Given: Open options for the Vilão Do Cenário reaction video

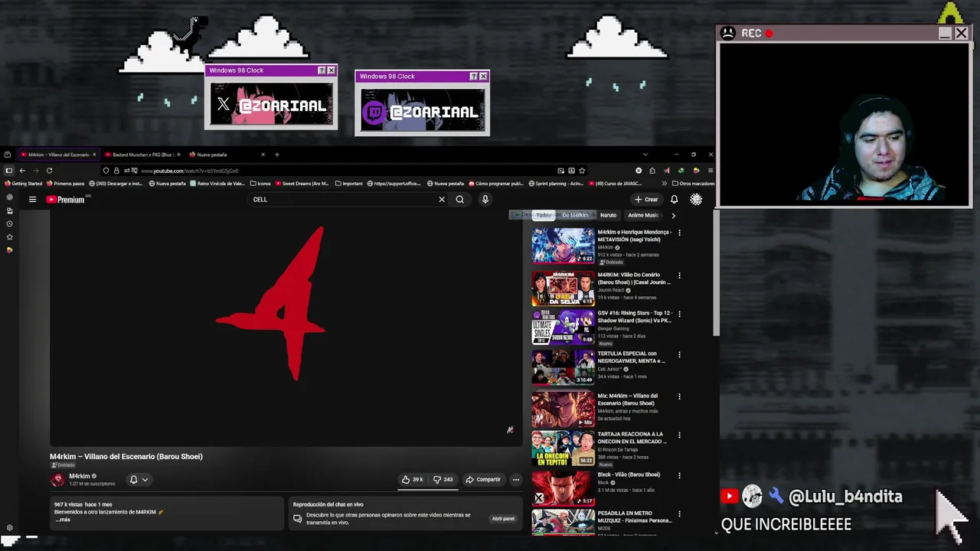Looking at the screenshot, I should point(679,275).
